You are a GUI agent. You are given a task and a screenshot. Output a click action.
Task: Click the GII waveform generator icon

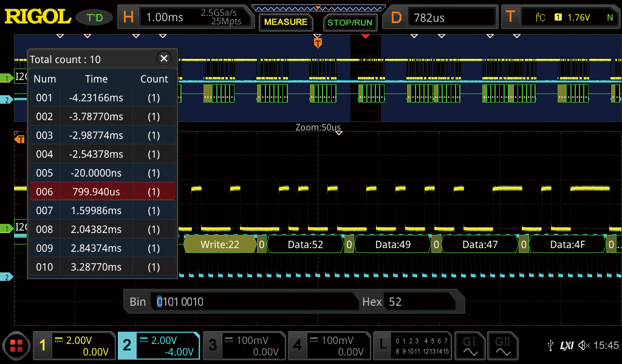(502, 346)
